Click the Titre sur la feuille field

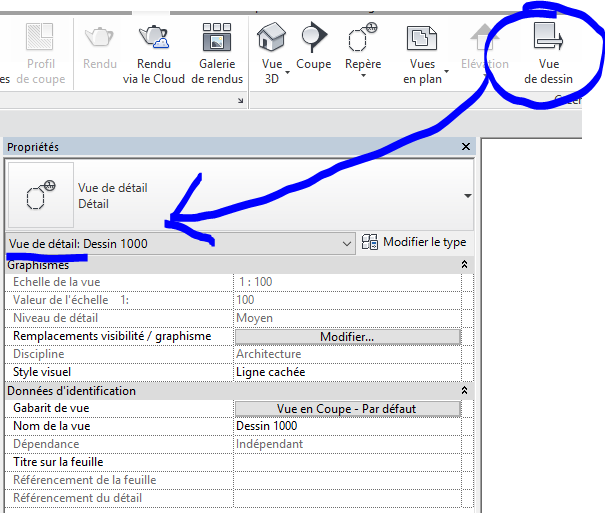tap(348, 462)
